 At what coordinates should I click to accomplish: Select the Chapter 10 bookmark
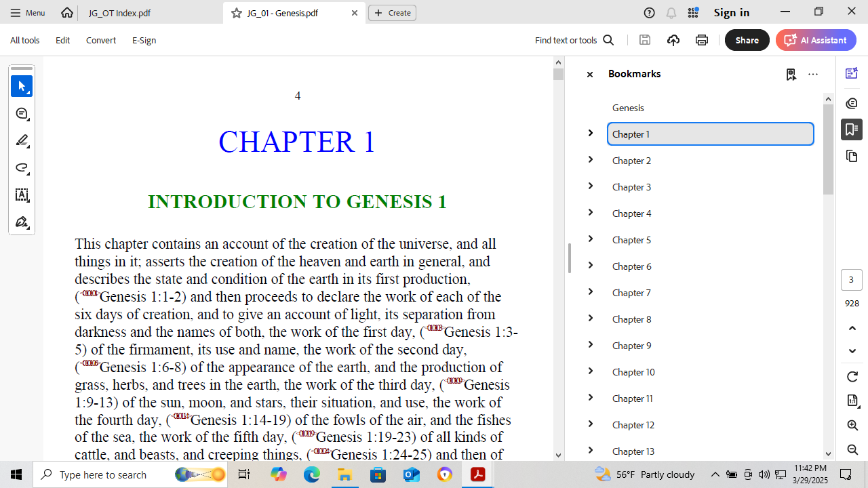pyautogui.click(x=633, y=372)
